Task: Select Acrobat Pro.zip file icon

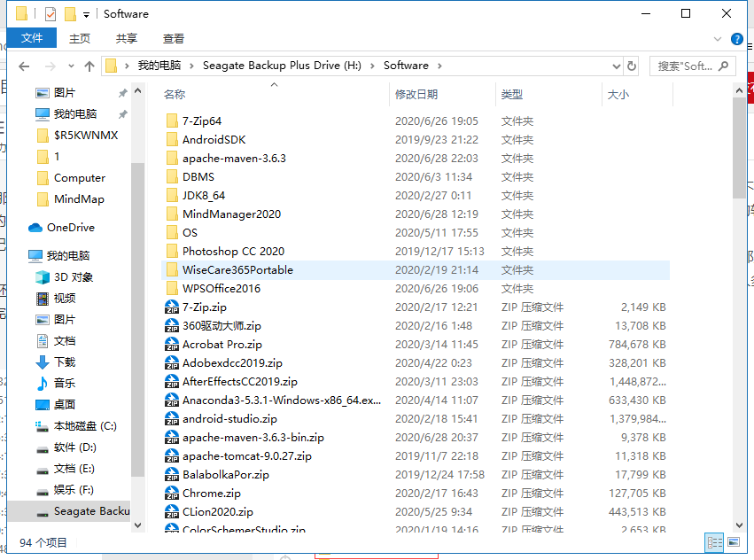Action: click(172, 345)
